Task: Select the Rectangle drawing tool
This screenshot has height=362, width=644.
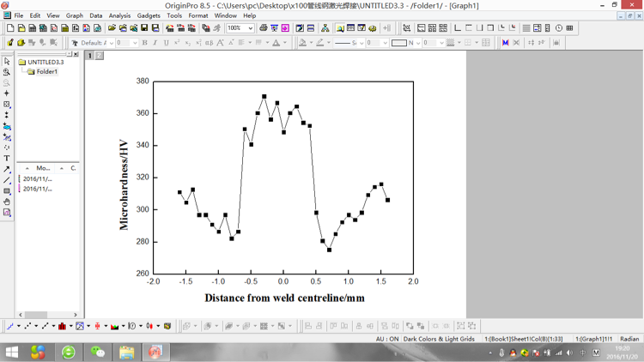Action: coord(7,190)
